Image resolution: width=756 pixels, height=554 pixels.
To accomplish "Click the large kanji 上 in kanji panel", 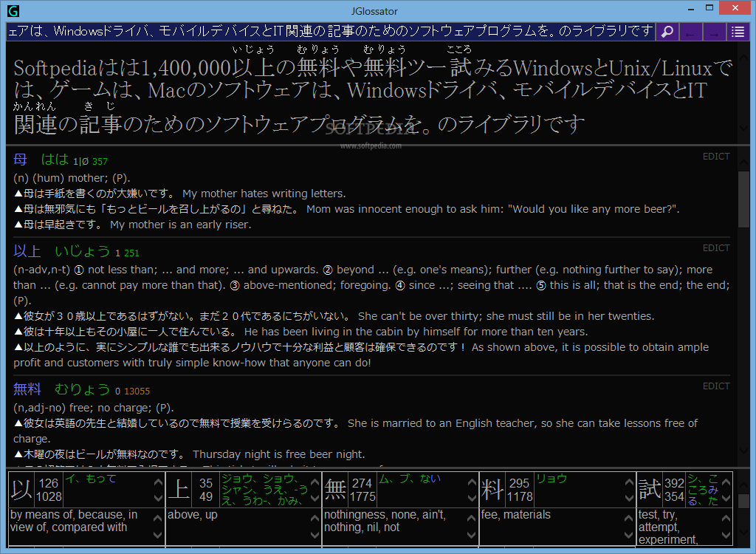I will click(x=179, y=490).
